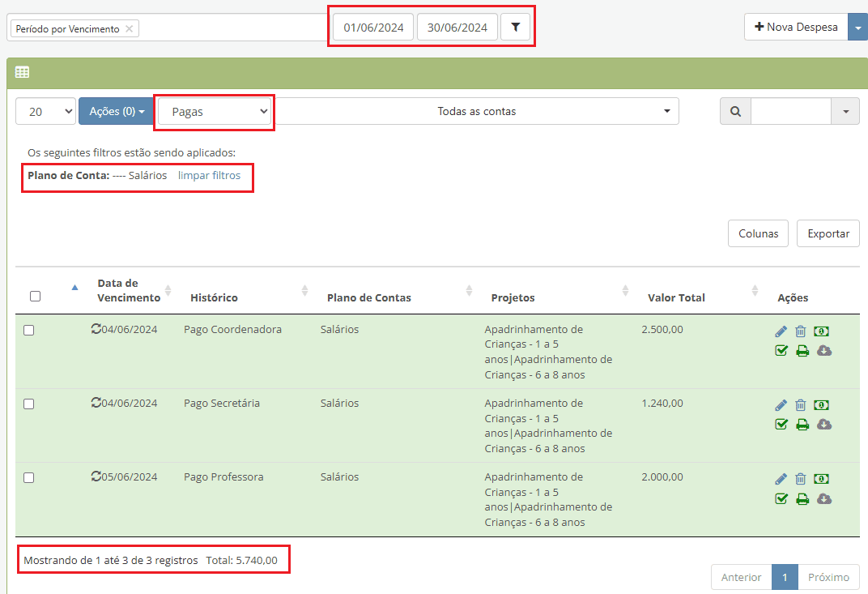Click the Exportar button

(x=828, y=234)
